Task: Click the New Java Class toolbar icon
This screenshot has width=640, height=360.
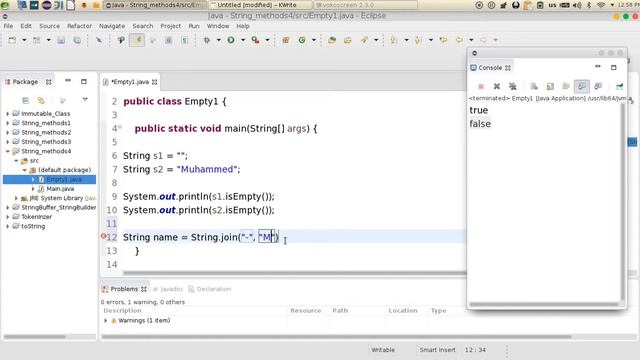Action: (x=302, y=40)
